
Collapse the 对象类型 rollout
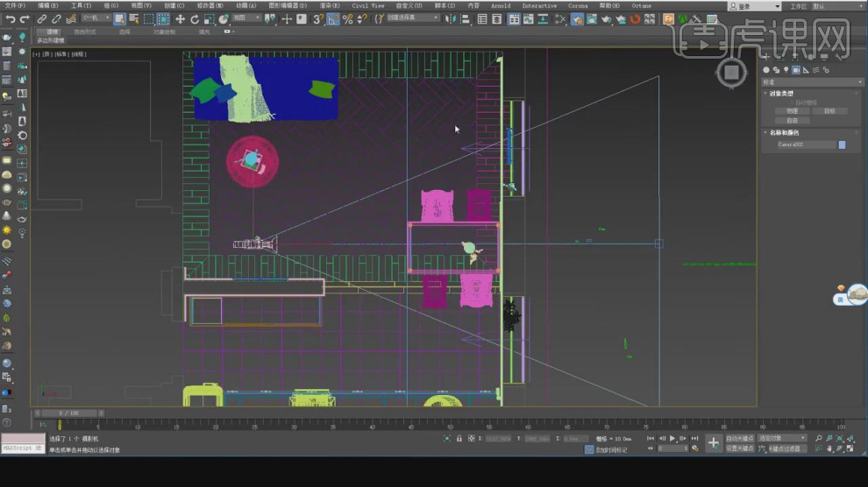(x=782, y=94)
